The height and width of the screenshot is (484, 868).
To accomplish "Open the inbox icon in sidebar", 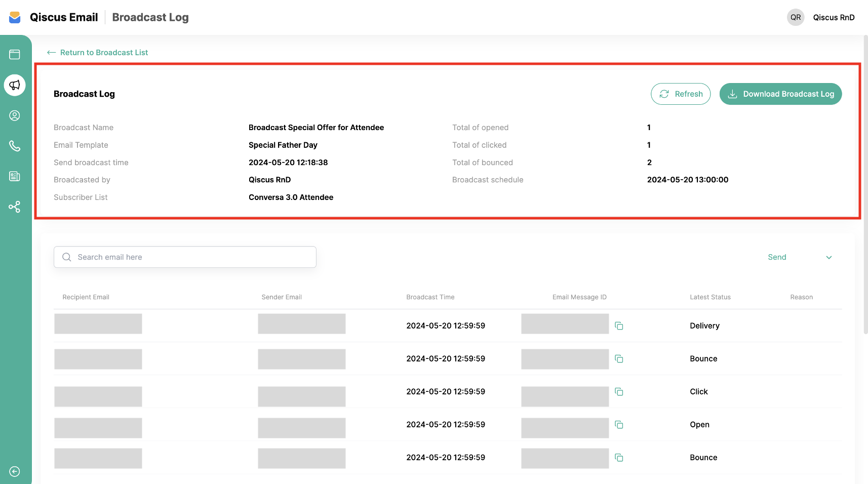I will coord(15,55).
